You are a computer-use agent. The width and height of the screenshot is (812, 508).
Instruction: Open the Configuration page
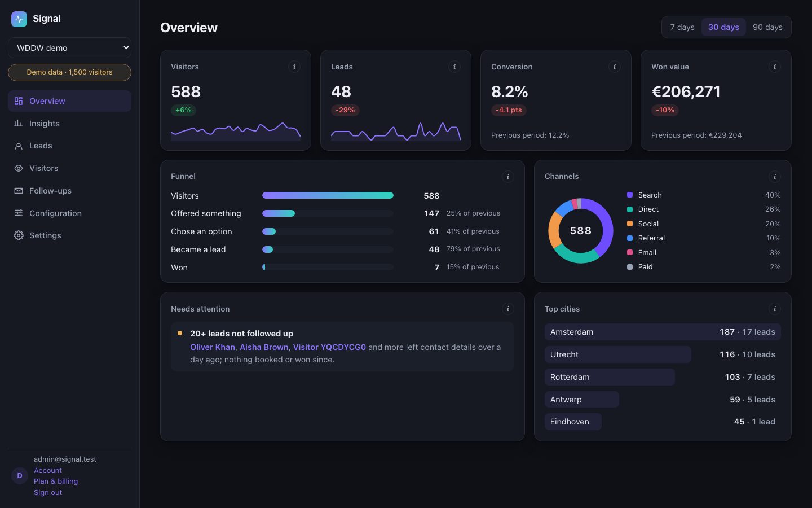click(69, 213)
